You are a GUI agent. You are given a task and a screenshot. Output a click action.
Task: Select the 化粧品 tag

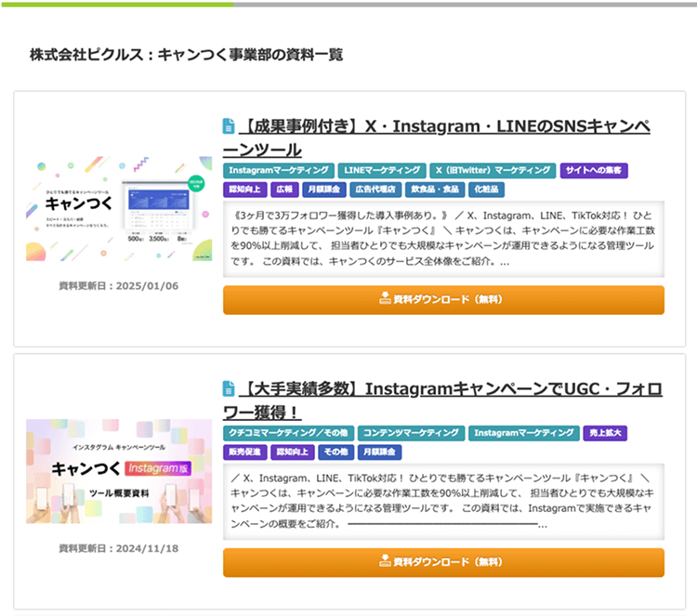pos(486,190)
